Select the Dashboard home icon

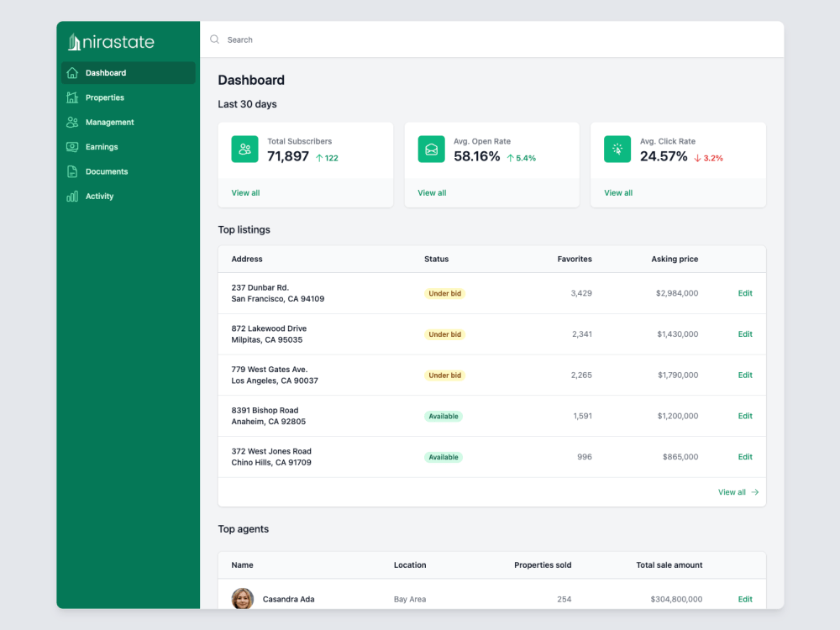pos(72,73)
